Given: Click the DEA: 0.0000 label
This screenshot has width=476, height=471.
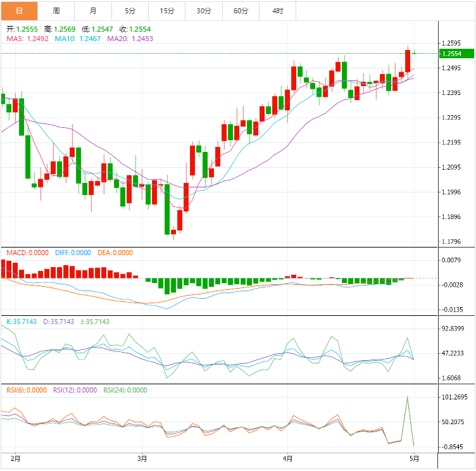Looking at the screenshot, I should tap(115, 253).
